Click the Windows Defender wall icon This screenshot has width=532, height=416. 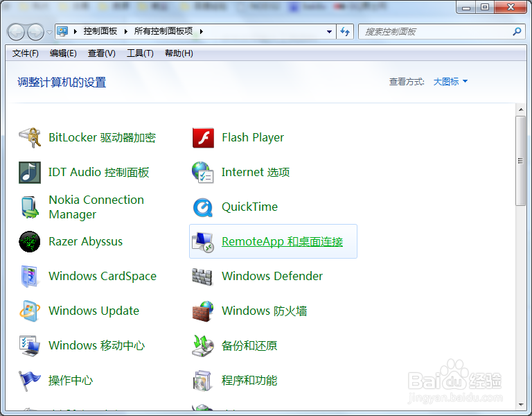tap(202, 277)
